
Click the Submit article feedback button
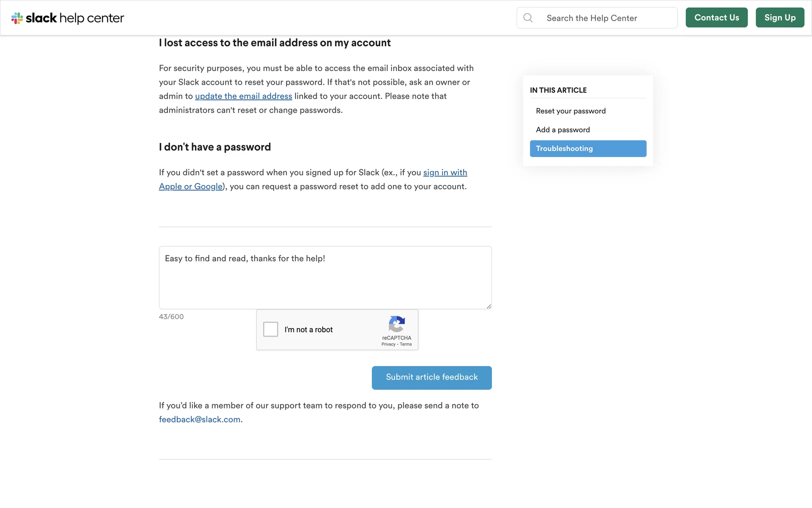click(431, 378)
